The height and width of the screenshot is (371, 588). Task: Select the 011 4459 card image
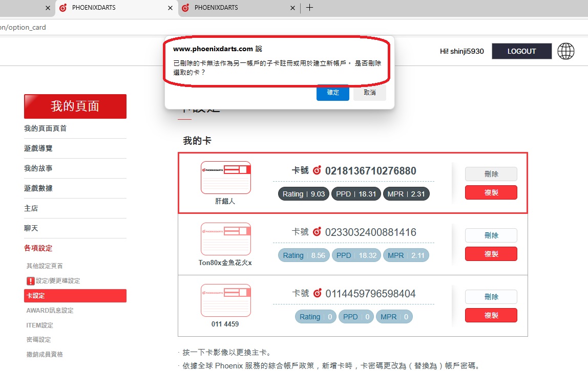click(226, 300)
